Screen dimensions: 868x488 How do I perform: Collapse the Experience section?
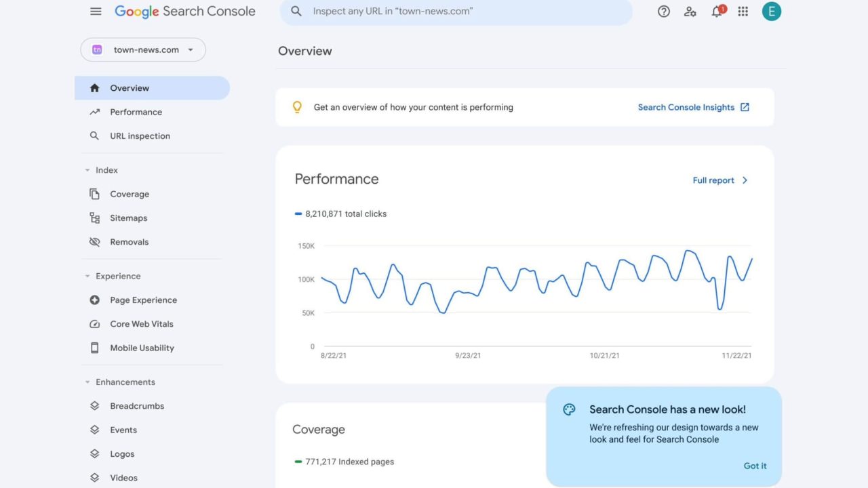[87, 277]
